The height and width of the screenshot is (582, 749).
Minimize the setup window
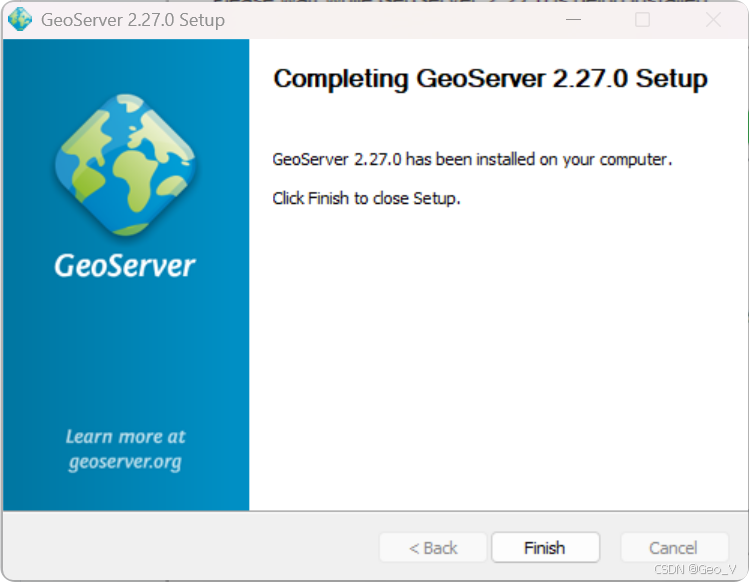573,20
